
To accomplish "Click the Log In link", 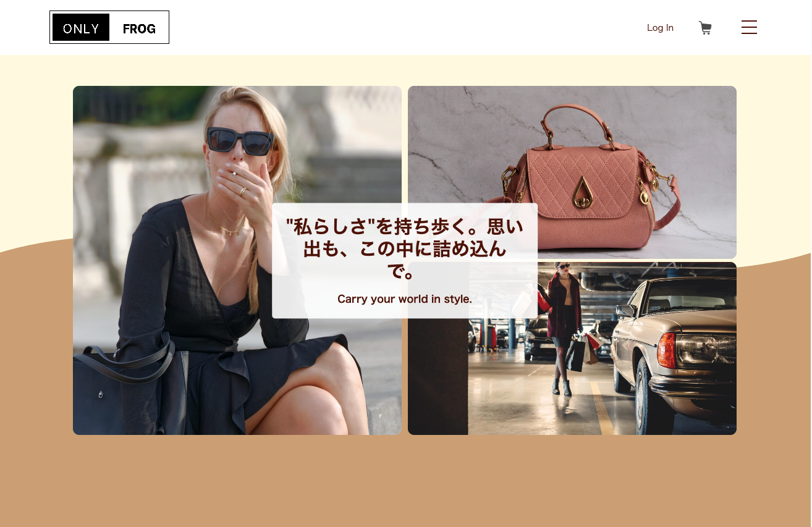I will [x=660, y=28].
